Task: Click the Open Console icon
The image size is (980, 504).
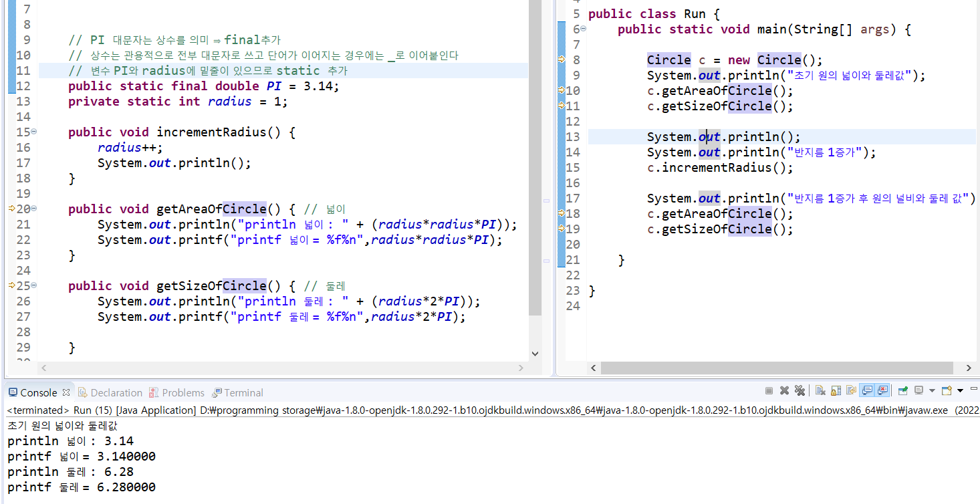Action: tap(947, 391)
